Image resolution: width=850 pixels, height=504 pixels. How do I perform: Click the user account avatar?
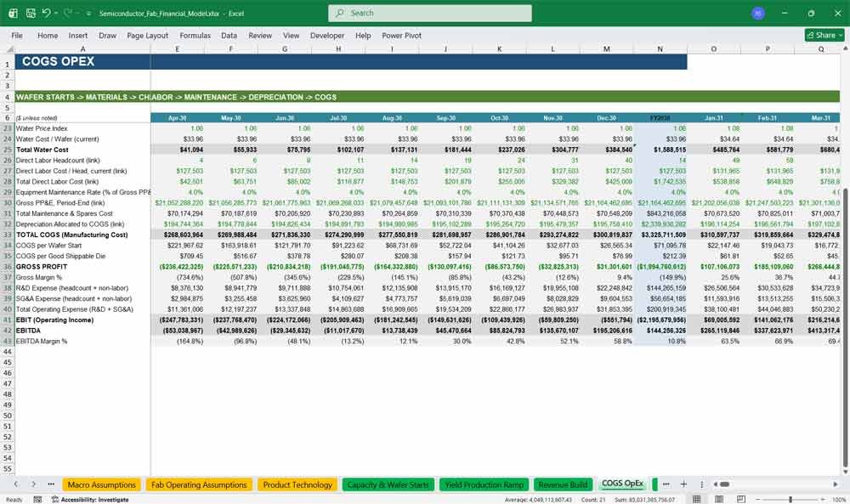(758, 13)
